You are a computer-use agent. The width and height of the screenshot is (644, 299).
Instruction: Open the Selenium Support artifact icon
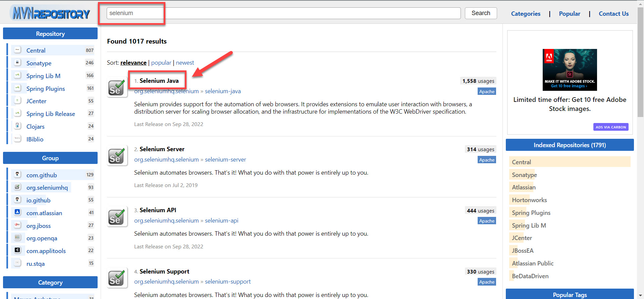point(117,278)
